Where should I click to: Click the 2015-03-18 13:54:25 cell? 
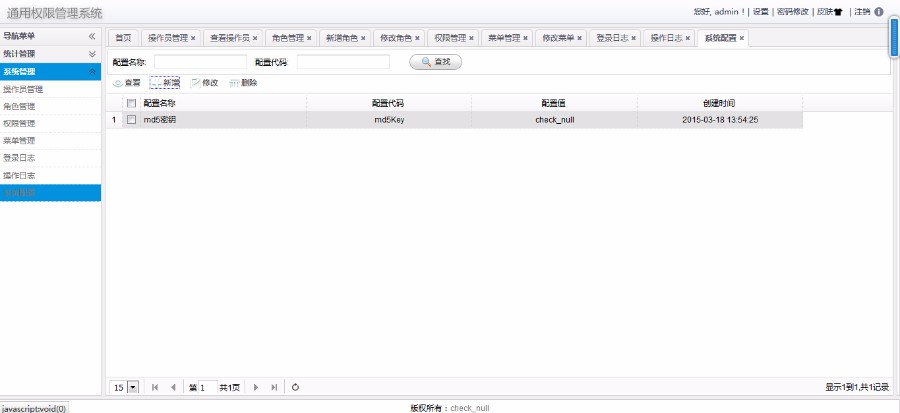[720, 120]
